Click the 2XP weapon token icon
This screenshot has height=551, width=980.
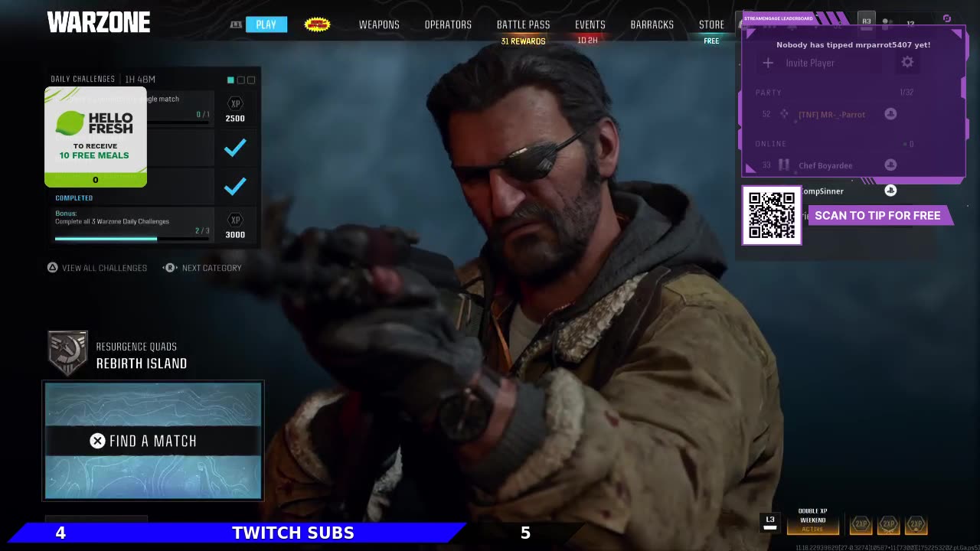888,524
